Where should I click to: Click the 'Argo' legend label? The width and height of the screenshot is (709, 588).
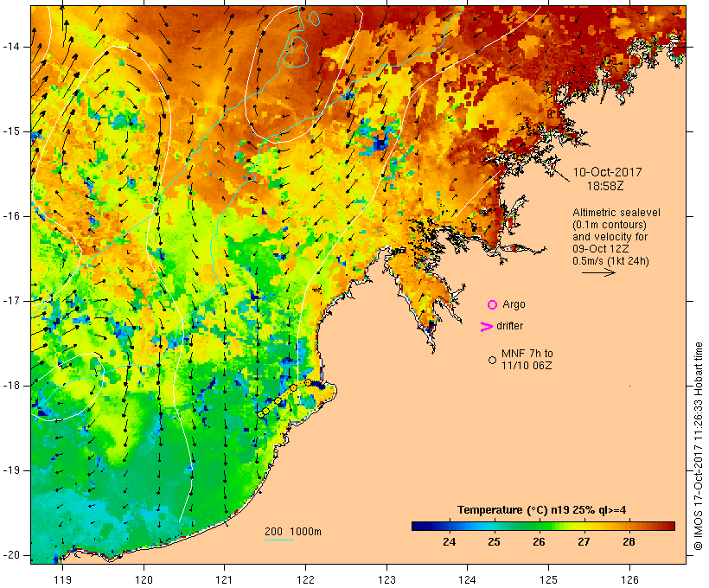514,305
